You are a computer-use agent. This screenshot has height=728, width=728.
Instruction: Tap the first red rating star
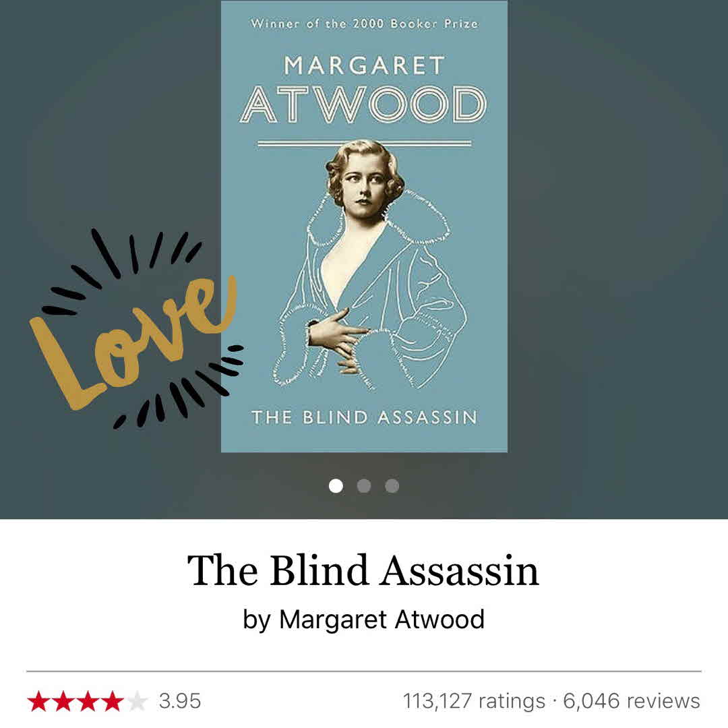[38, 701]
